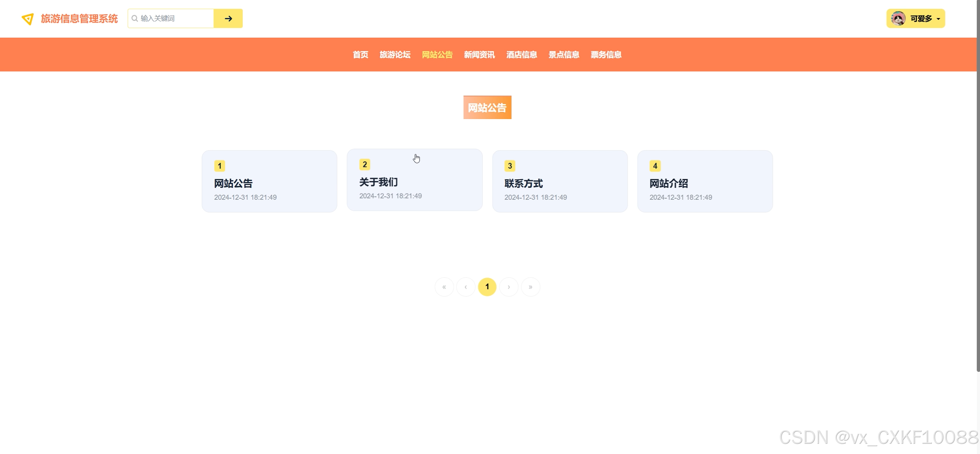Click the magnifier icon in search box
The width and height of the screenshot is (980, 454).
click(135, 18)
